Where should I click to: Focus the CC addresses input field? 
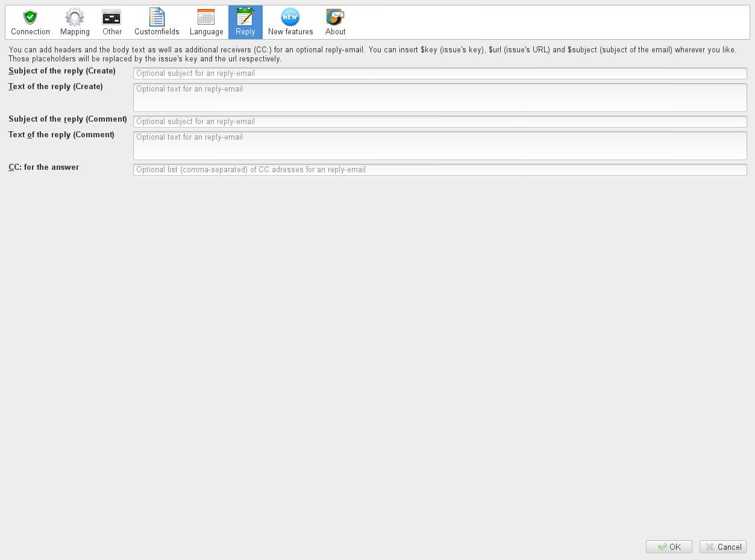(440, 170)
